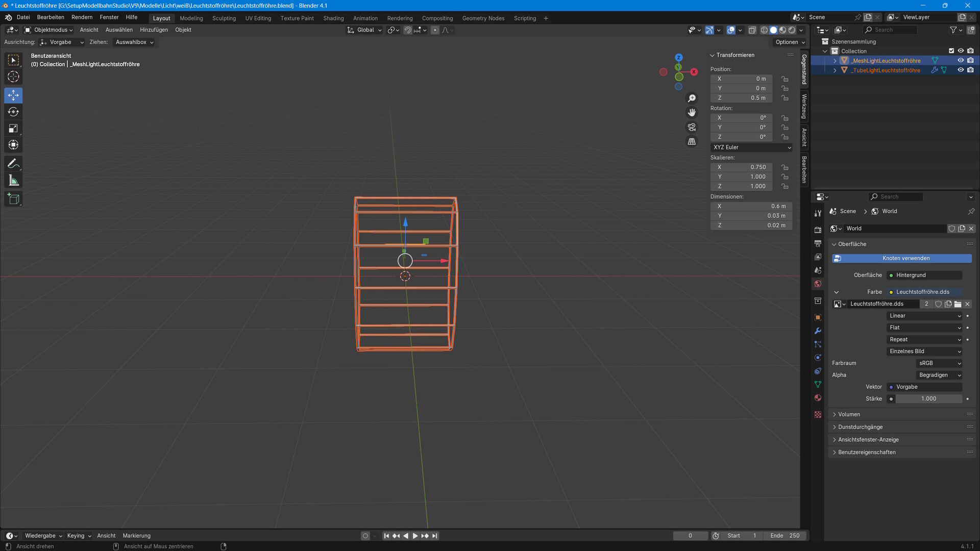Image resolution: width=980 pixels, height=551 pixels.
Task: Open the XYZ Euler rotation mode dropdown
Action: click(751, 147)
